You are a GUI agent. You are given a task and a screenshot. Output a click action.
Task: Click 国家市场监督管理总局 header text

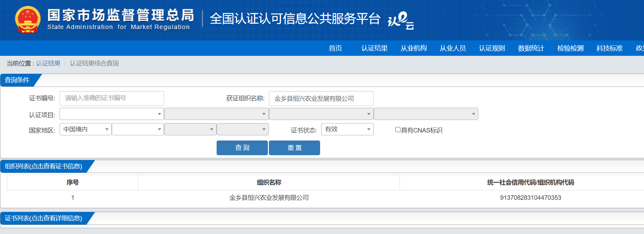[x=121, y=15]
